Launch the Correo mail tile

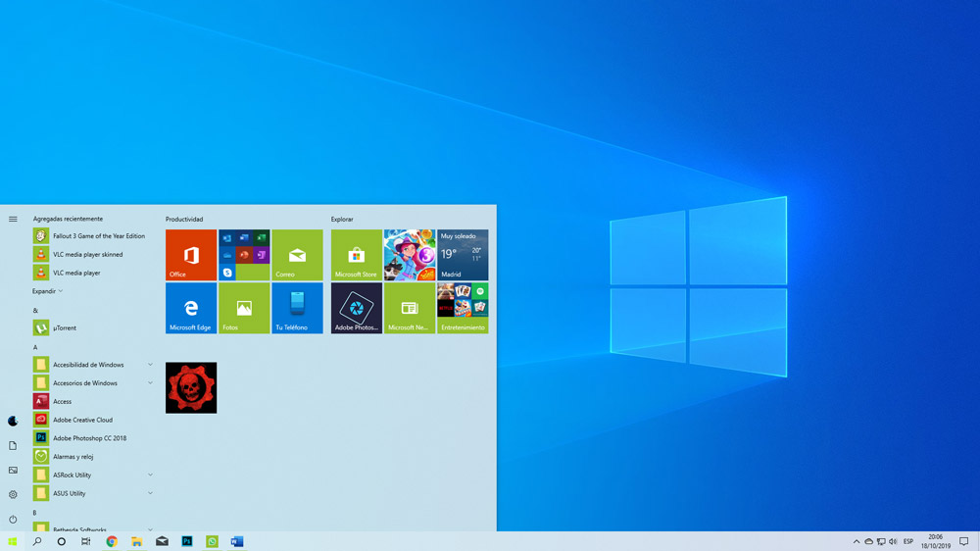297,255
